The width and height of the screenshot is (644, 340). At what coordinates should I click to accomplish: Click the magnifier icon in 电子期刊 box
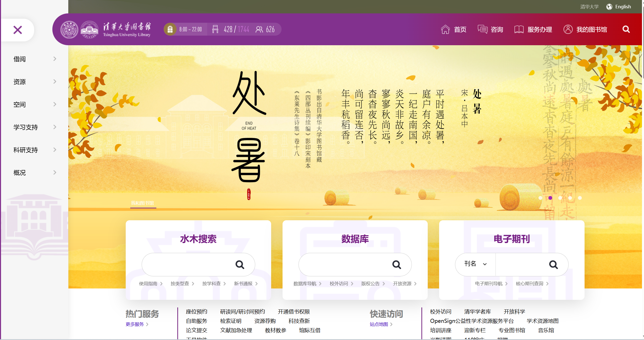pyautogui.click(x=553, y=264)
